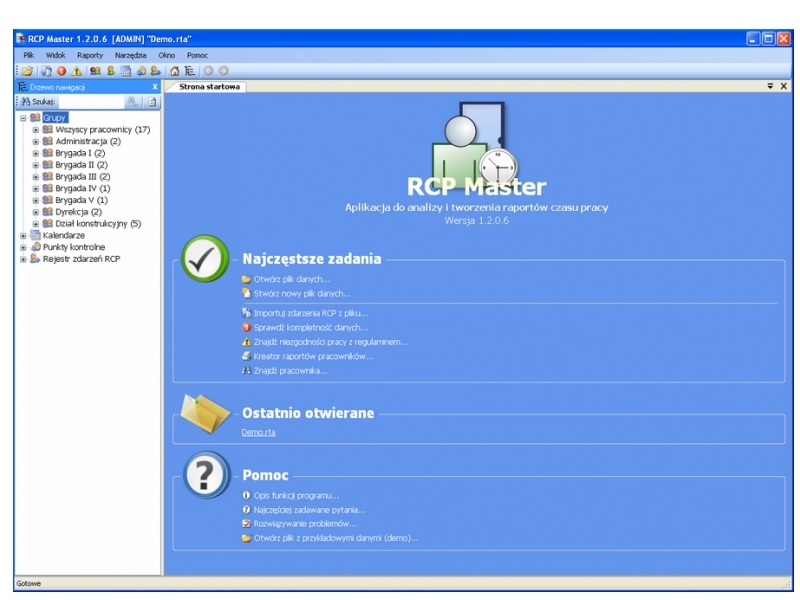Expand the Rejestr zdarzeń RCP node
The height and width of the screenshot is (600, 800).
pos(24,259)
